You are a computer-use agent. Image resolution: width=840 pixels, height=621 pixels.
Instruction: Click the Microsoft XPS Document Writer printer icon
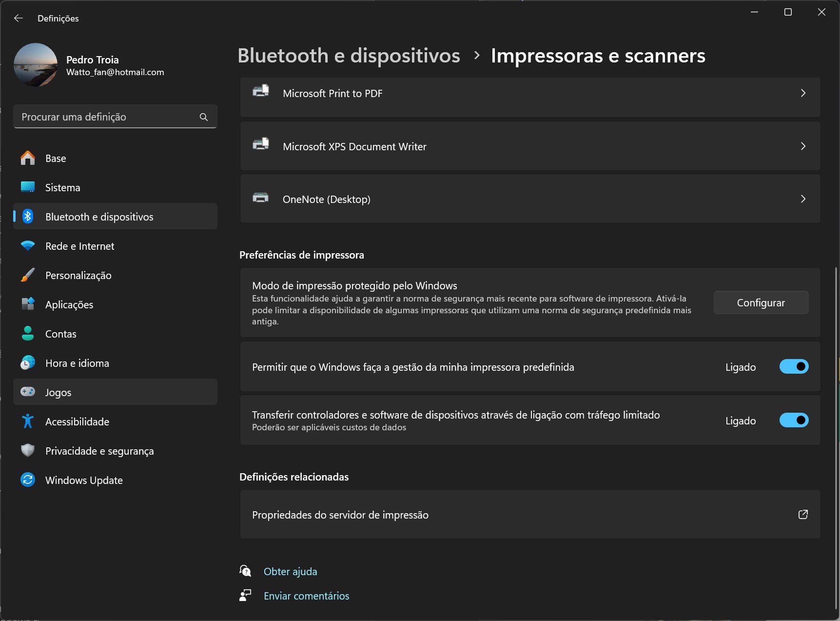(261, 144)
